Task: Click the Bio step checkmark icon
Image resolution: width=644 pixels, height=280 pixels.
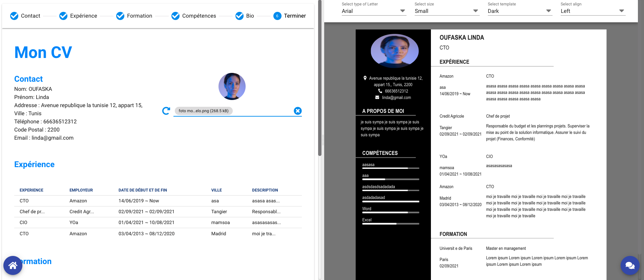Action: coord(240,16)
